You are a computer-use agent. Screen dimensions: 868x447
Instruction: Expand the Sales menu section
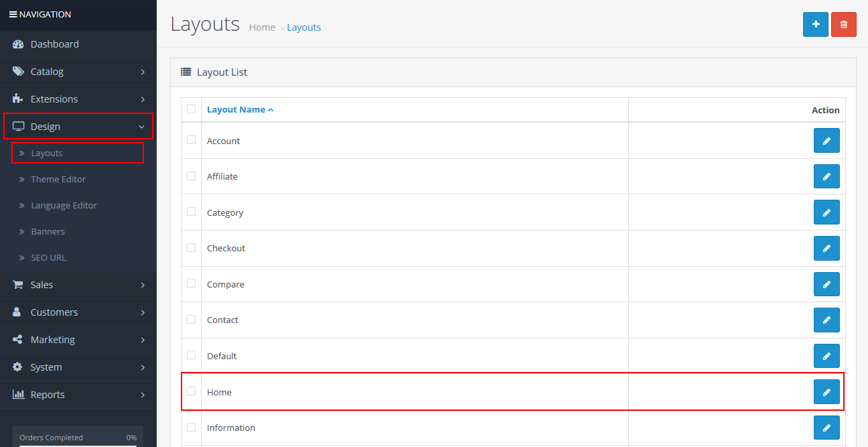tap(42, 284)
